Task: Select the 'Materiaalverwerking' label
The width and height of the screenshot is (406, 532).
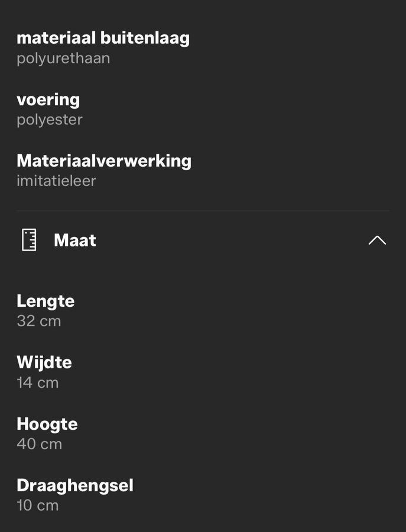Action: point(104,161)
